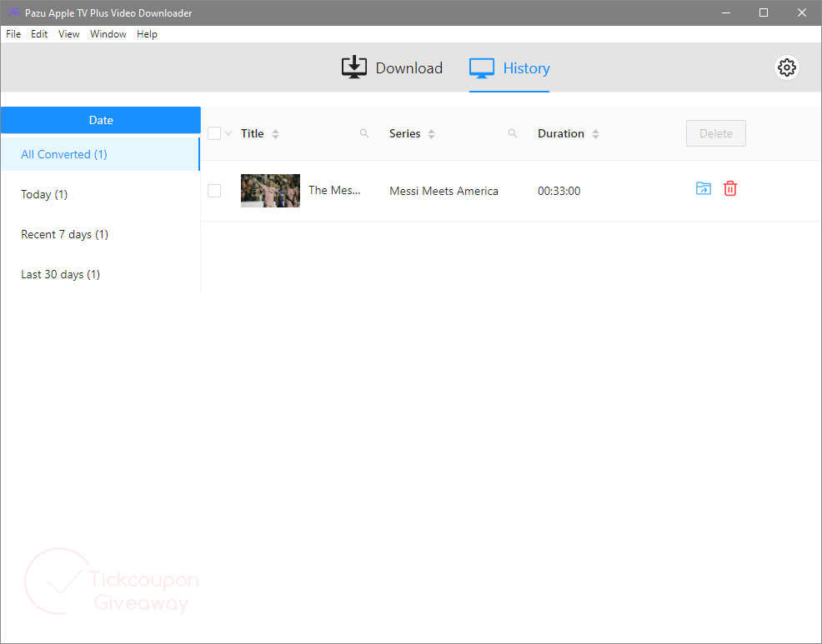Screen dimensions: 822x644
Task: Click the Messi video thumbnail
Action: (x=270, y=191)
